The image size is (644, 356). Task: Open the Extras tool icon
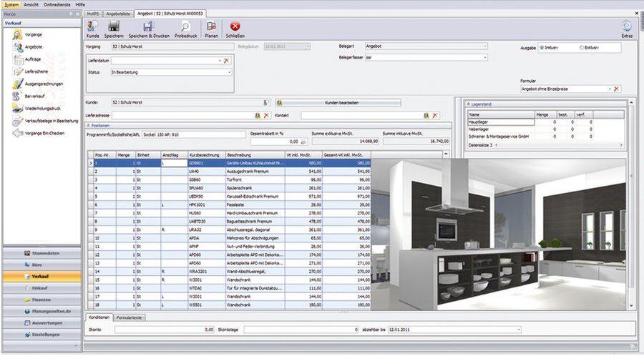pos(627,27)
